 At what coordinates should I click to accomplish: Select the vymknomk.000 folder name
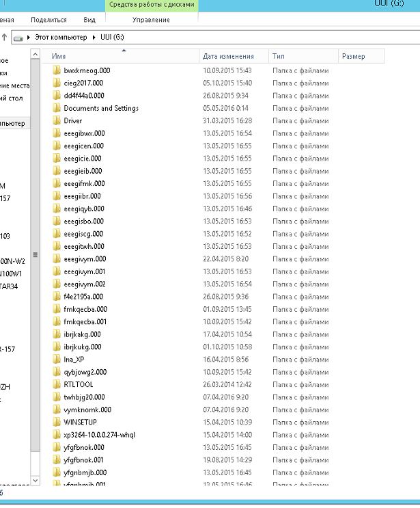[87, 410]
